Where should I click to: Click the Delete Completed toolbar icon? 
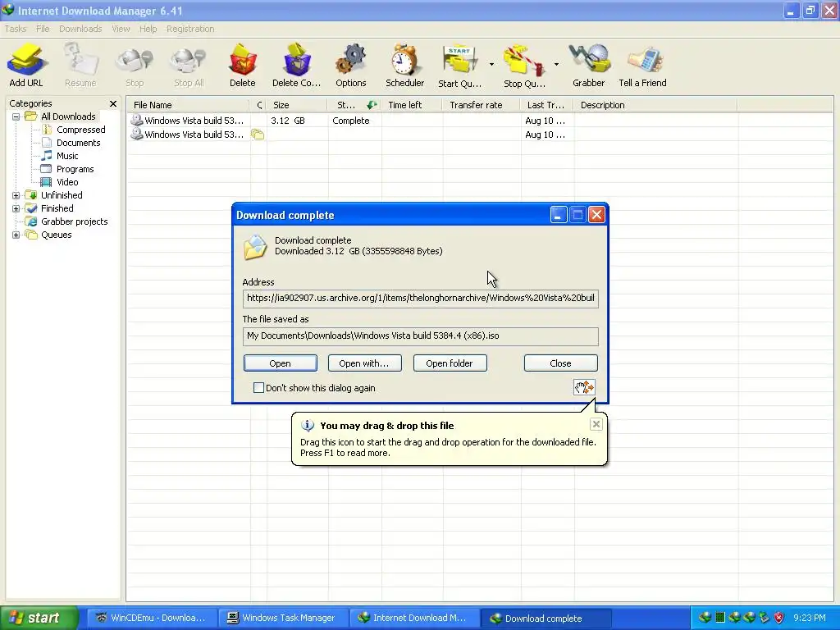pos(296,66)
